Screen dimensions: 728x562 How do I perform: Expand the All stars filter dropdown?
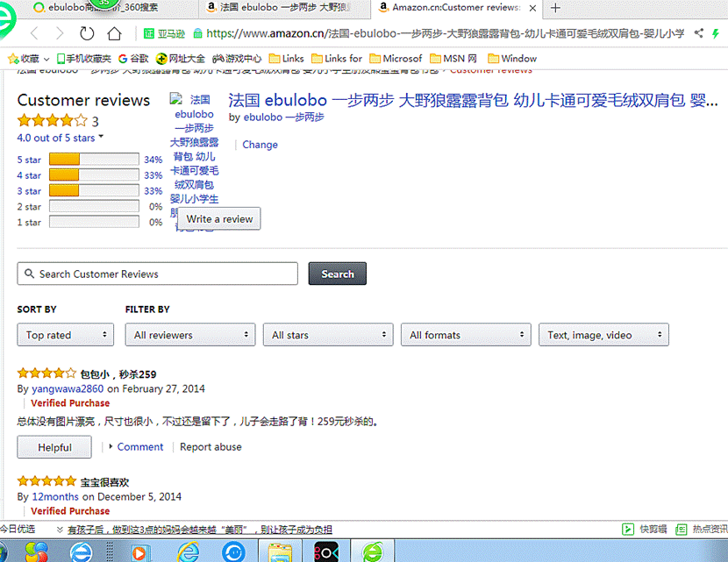coord(328,335)
